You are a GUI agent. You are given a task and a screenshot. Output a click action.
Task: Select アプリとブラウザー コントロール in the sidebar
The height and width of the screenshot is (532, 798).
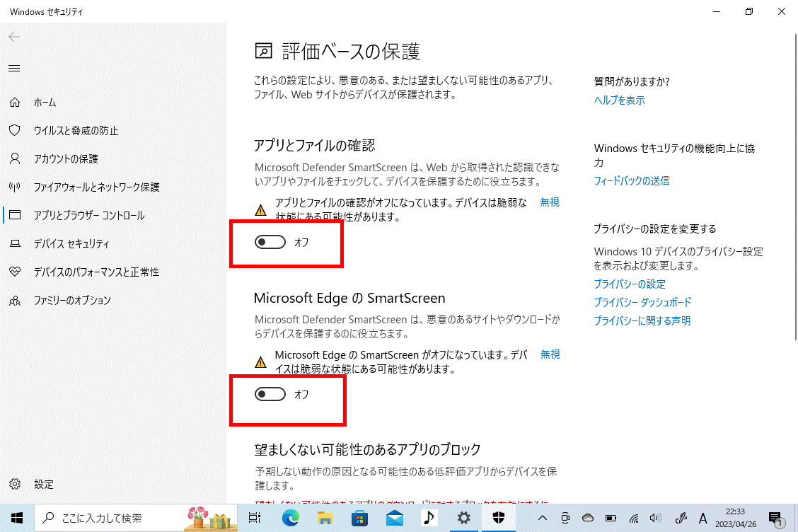pyautogui.click(x=89, y=215)
